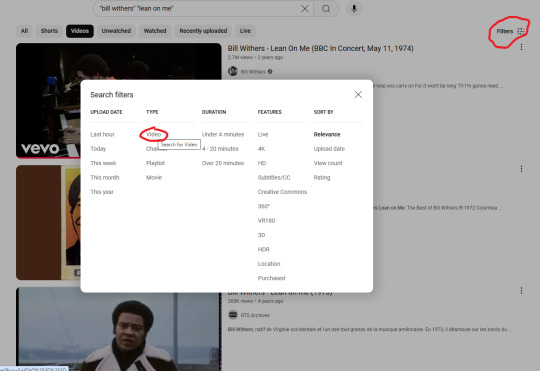Choose Video under Type
540x371 pixels.
[154, 134]
